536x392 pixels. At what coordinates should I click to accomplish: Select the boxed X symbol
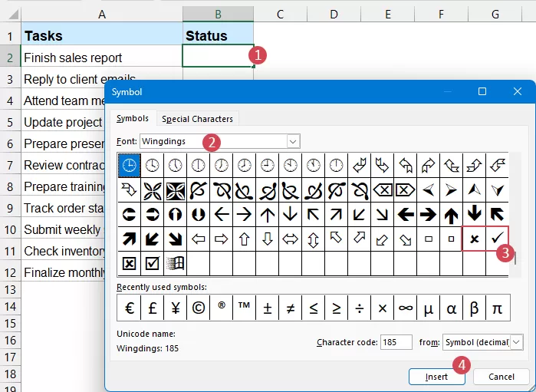coord(130,263)
